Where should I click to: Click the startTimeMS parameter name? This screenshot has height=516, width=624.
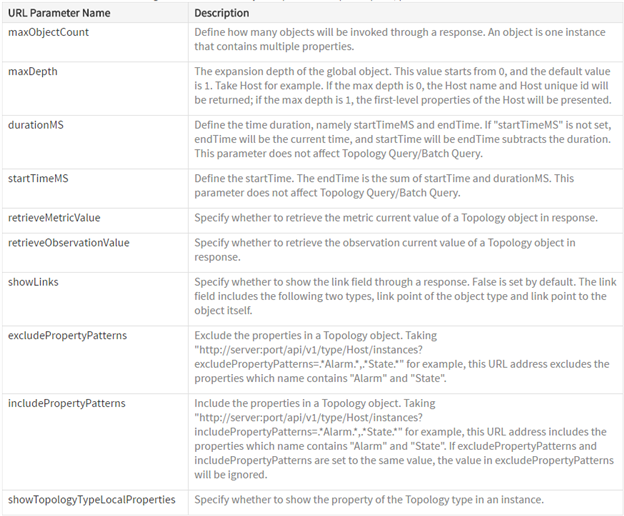click(x=38, y=178)
